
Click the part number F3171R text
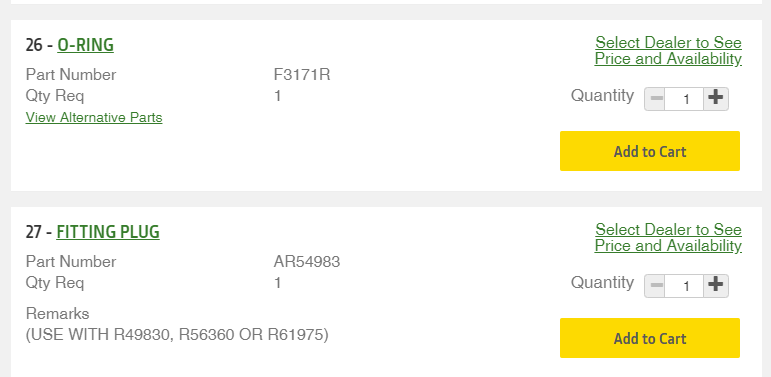click(x=302, y=75)
